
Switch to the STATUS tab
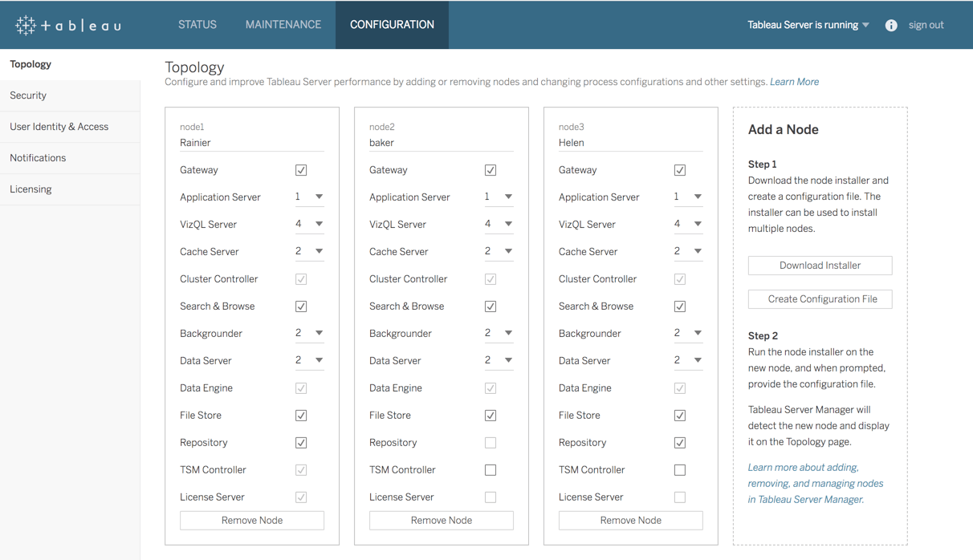(197, 25)
